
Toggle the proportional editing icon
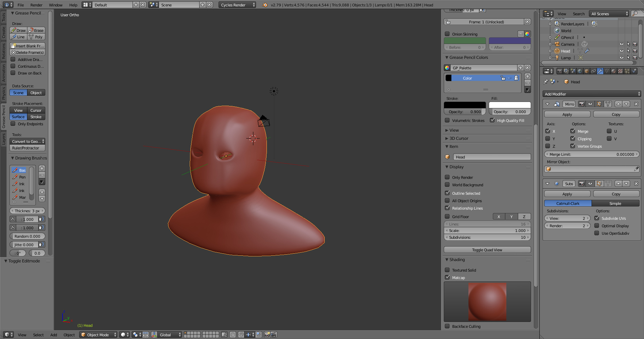(x=233, y=335)
